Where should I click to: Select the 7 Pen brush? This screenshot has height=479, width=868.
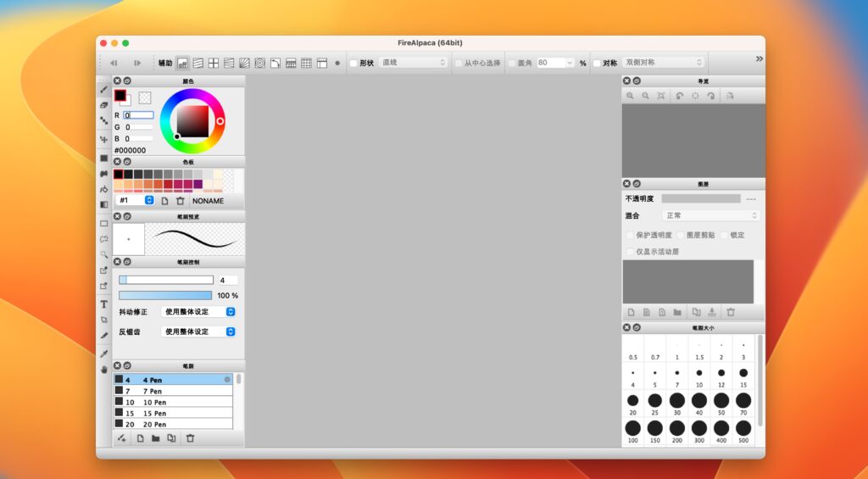coord(173,391)
